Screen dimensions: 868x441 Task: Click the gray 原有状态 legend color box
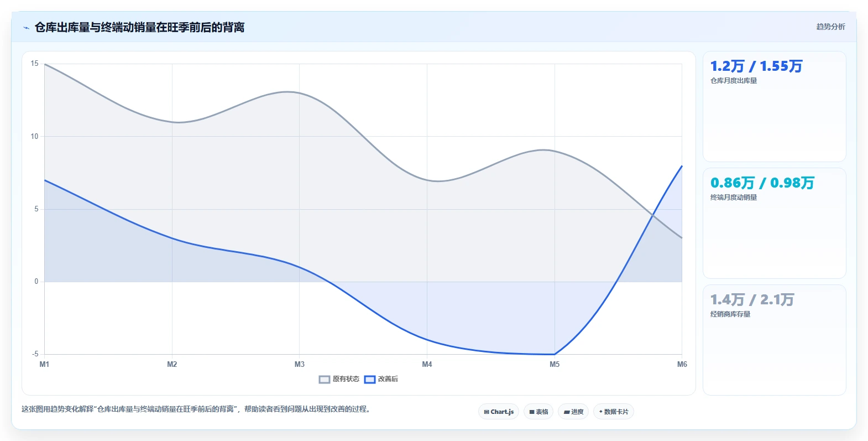tap(325, 379)
